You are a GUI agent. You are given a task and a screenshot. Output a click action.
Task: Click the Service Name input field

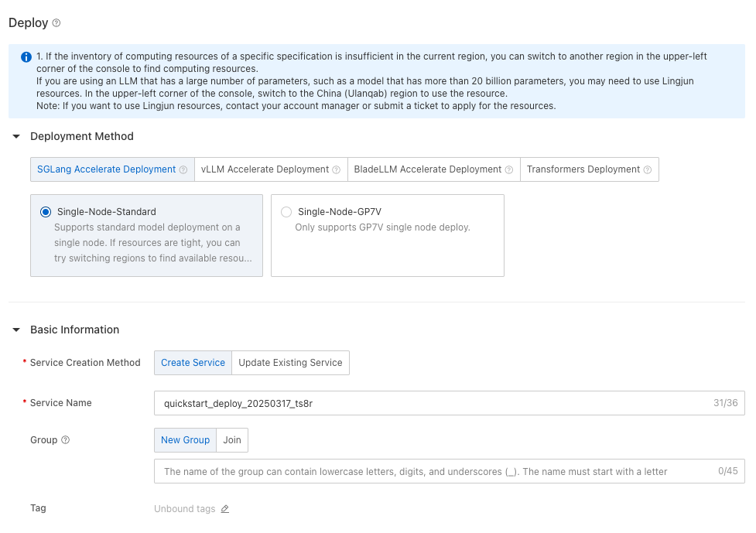click(x=433, y=403)
